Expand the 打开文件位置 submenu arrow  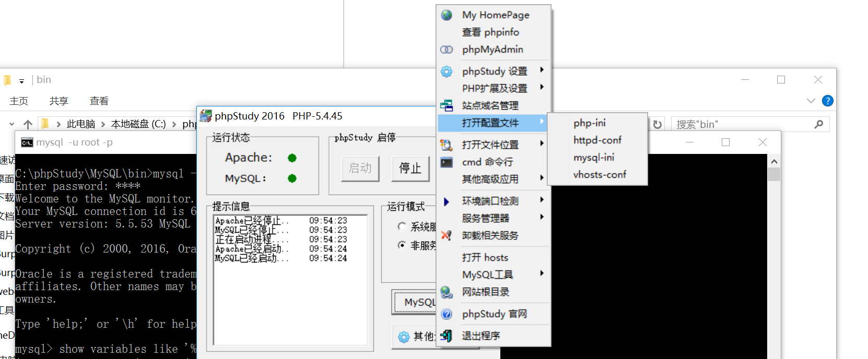coord(542,143)
